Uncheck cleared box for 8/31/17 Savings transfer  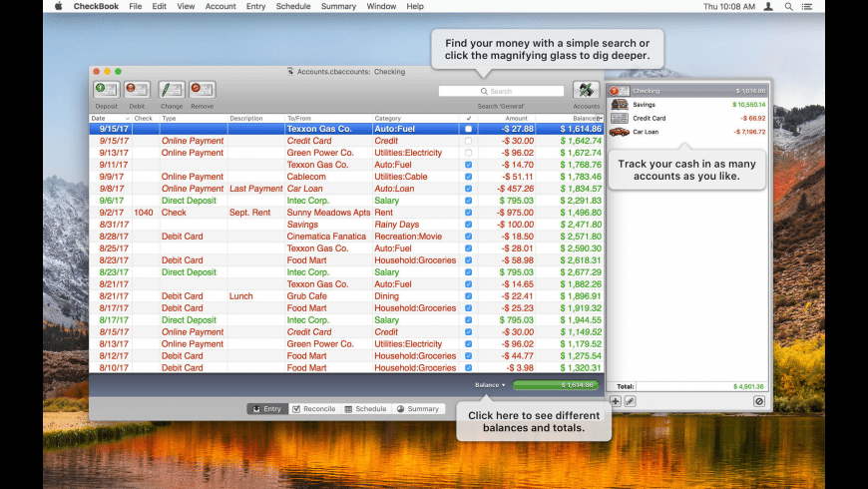pos(468,225)
